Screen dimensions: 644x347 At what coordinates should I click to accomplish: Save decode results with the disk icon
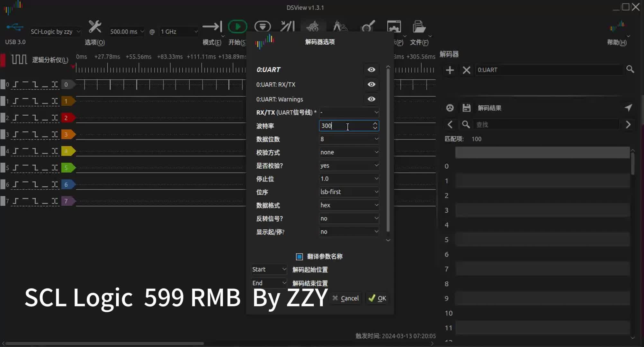pyautogui.click(x=466, y=108)
